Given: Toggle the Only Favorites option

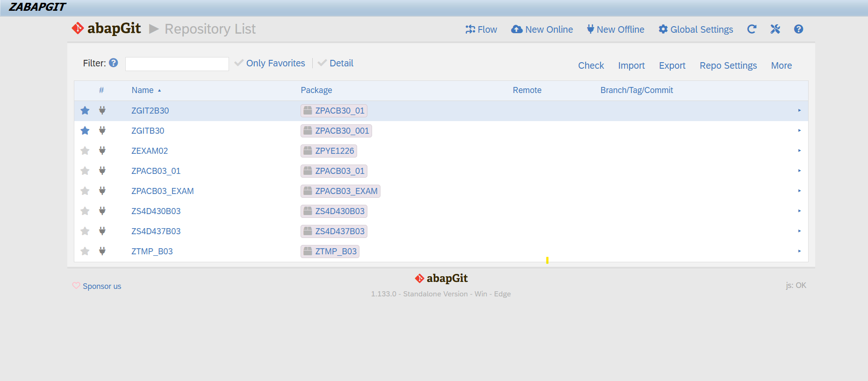Looking at the screenshot, I should point(270,63).
